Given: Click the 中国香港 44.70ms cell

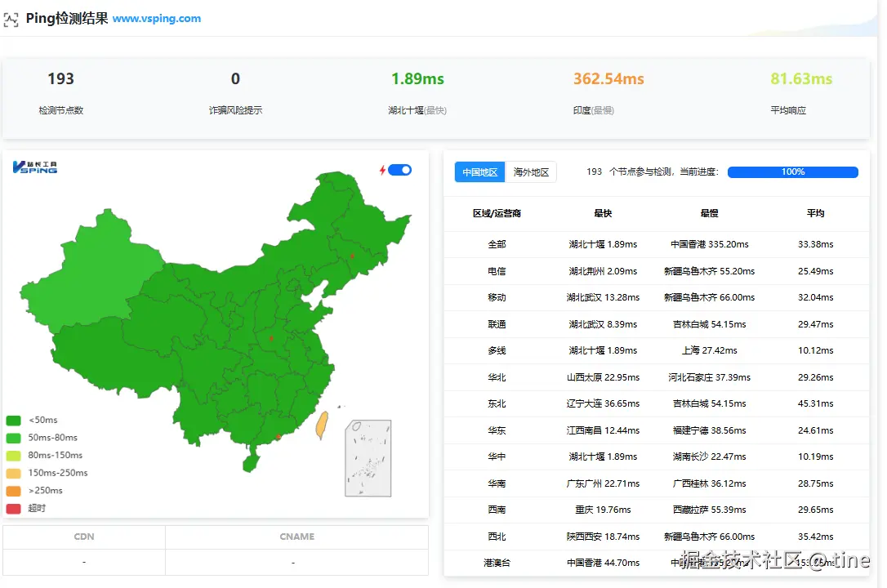Looking at the screenshot, I should click(603, 563).
